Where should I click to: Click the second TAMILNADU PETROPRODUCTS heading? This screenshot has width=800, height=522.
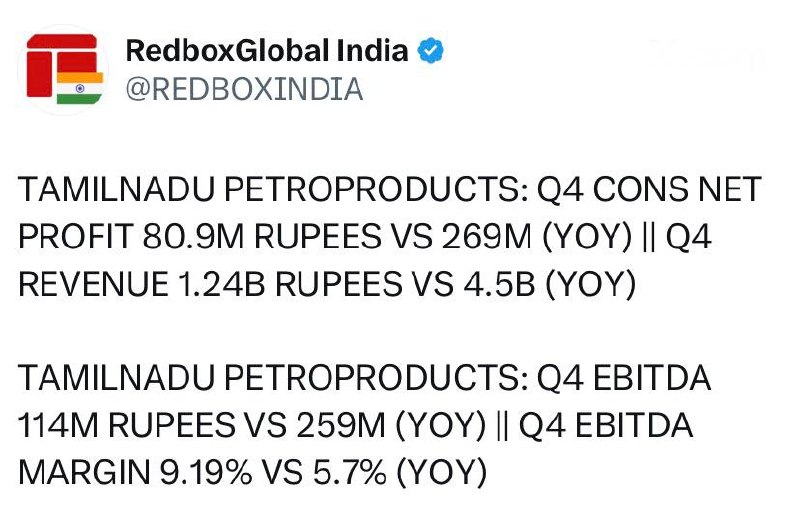[273, 378]
